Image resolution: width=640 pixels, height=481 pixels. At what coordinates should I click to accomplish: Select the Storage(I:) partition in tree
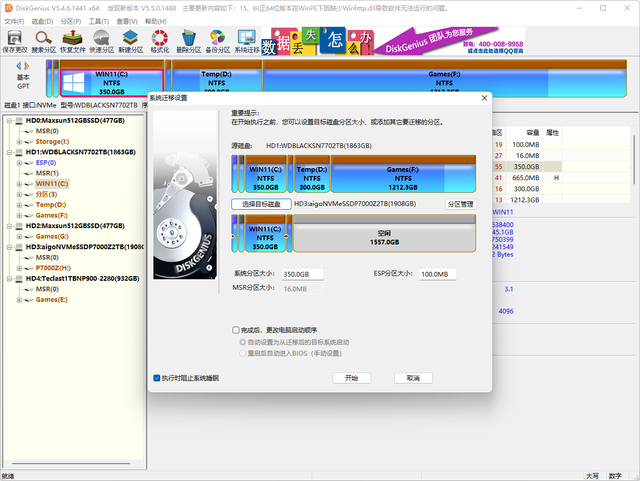point(52,142)
